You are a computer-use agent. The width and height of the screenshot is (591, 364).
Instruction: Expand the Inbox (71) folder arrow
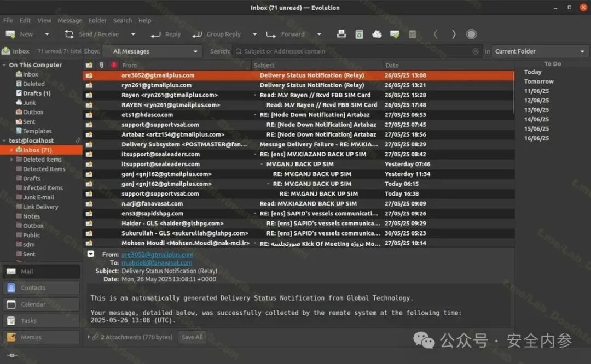[11, 150]
